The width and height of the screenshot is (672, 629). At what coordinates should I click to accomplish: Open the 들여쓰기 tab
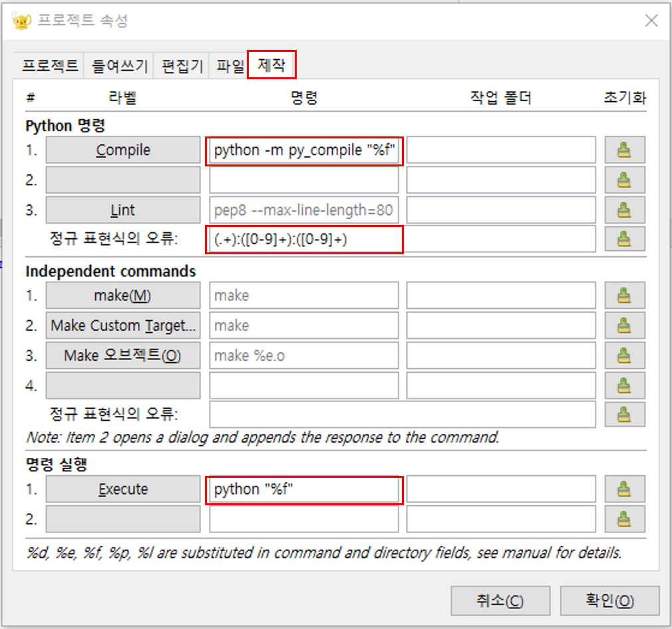coord(119,66)
